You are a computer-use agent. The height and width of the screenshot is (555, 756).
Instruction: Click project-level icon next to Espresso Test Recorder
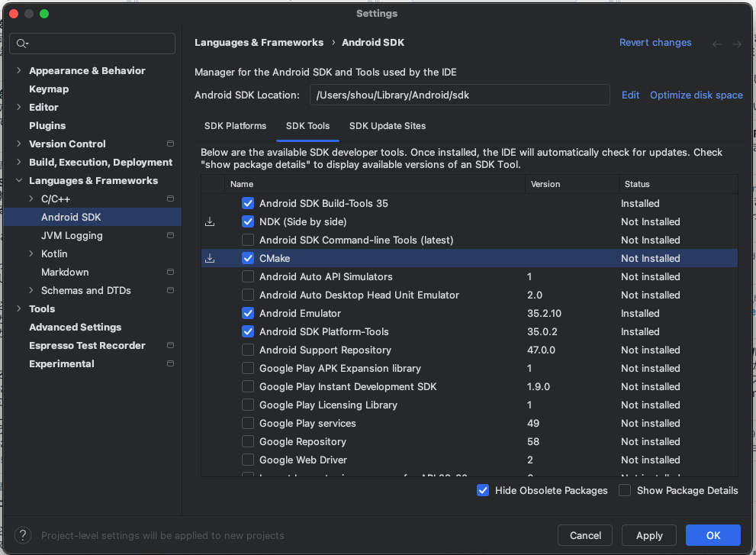[170, 346]
